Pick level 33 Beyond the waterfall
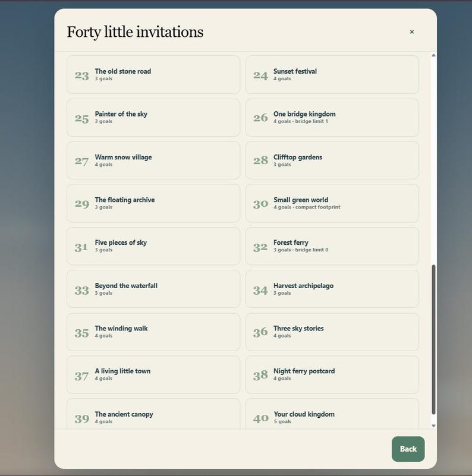The width and height of the screenshot is (472, 476). (153, 289)
